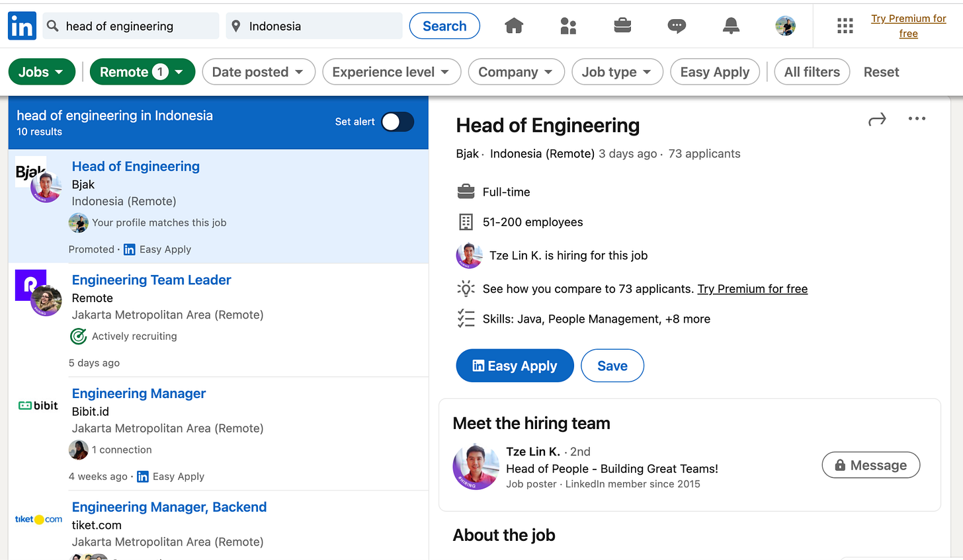Click the Tze Lin K. name link

pos(533,452)
